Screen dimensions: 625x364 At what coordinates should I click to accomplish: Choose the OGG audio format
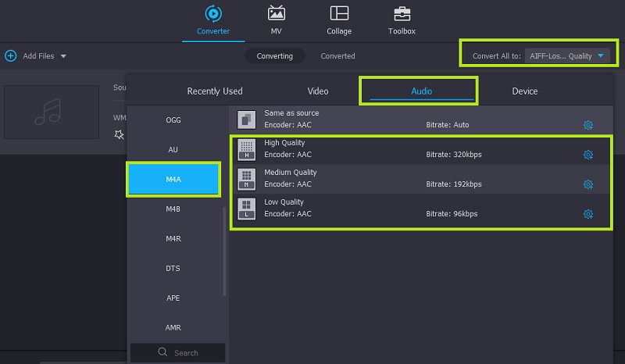173,120
